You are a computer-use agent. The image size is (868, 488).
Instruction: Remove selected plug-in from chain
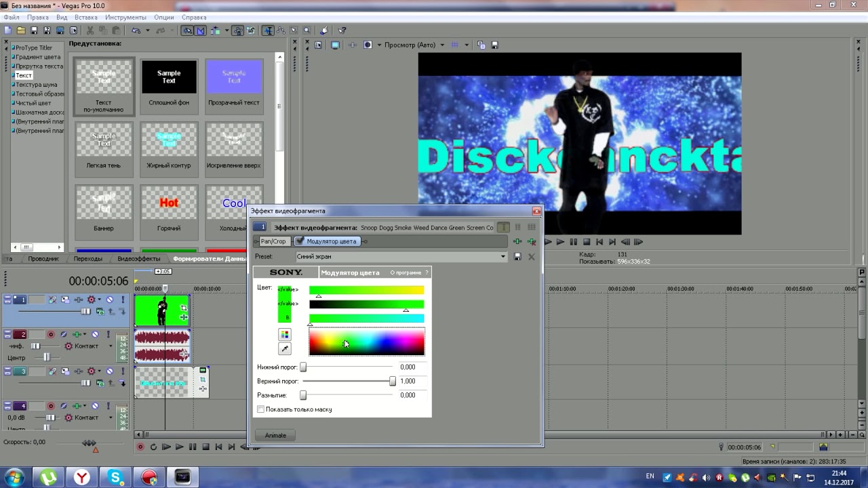532,241
